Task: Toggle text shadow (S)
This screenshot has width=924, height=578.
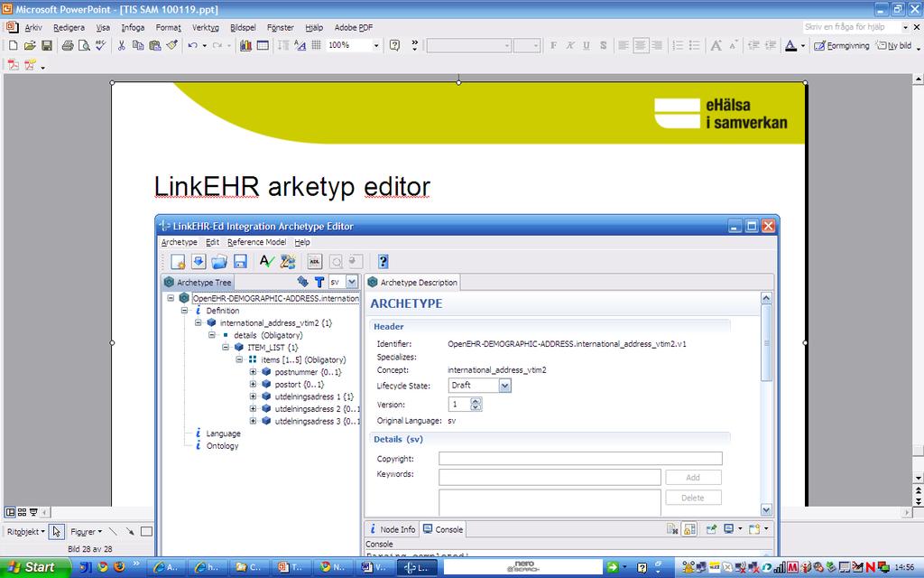Action: 603,45
